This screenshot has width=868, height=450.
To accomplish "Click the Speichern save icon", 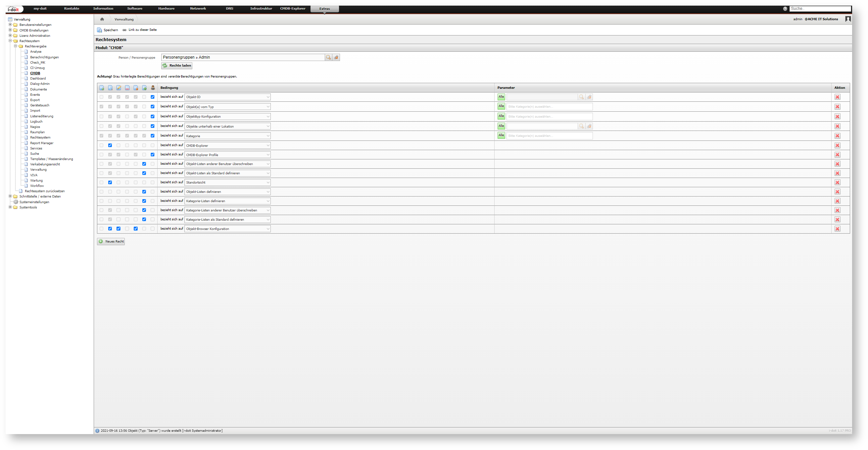I will [x=99, y=30].
